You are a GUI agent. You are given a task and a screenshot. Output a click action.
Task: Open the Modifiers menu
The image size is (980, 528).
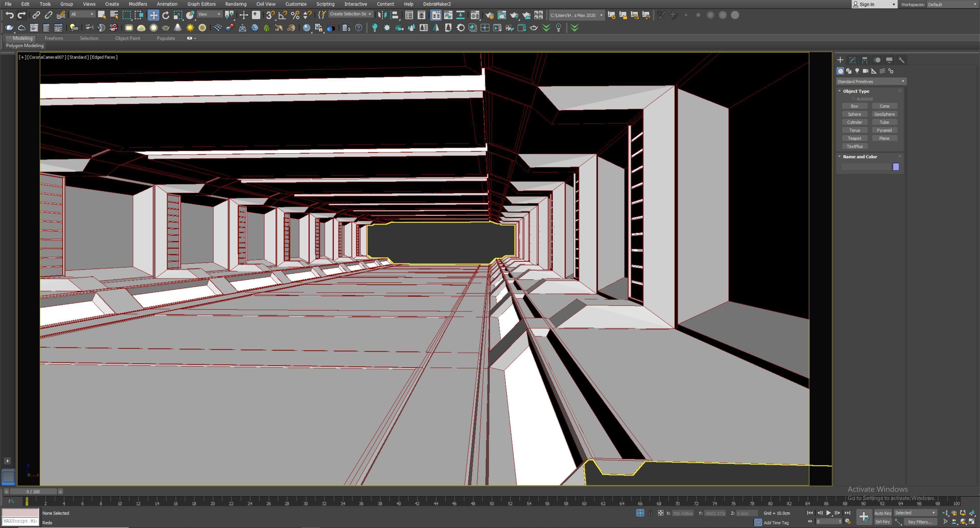(x=138, y=4)
